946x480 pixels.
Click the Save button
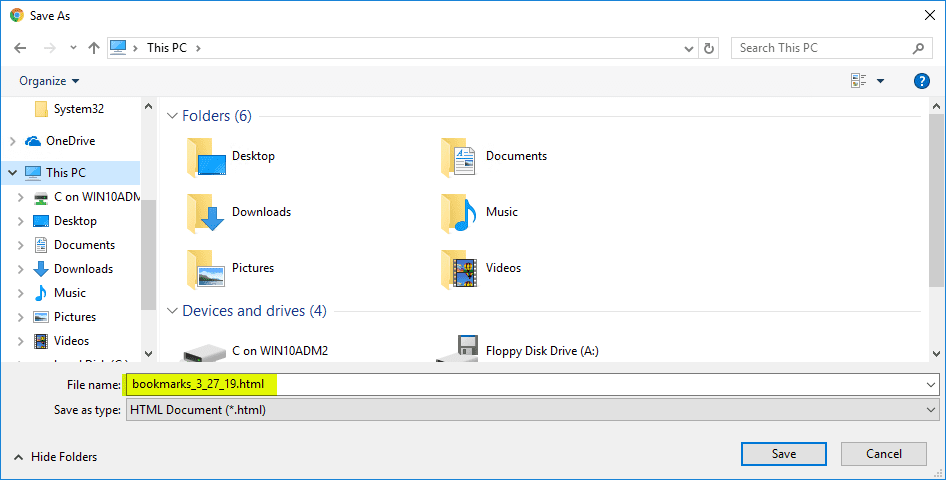click(x=784, y=454)
